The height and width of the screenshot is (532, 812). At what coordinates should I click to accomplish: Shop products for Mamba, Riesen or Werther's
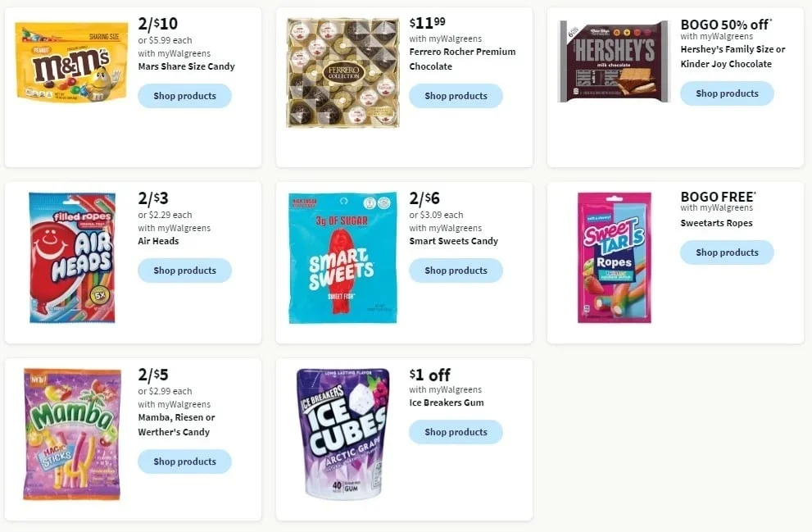pyautogui.click(x=184, y=462)
